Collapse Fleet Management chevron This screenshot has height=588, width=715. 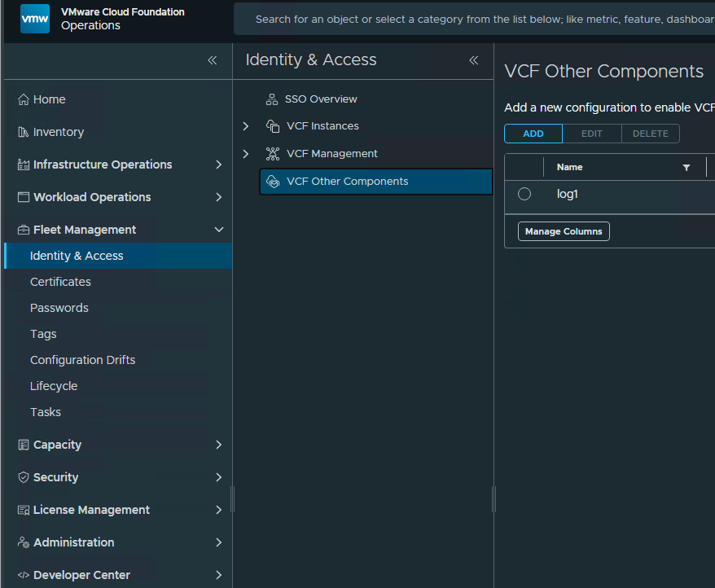(x=219, y=230)
